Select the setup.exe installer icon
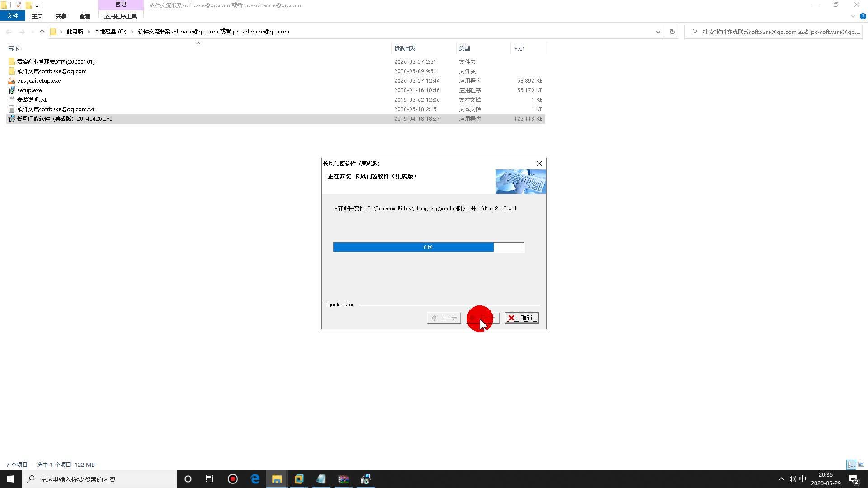The image size is (868, 488). [x=12, y=90]
